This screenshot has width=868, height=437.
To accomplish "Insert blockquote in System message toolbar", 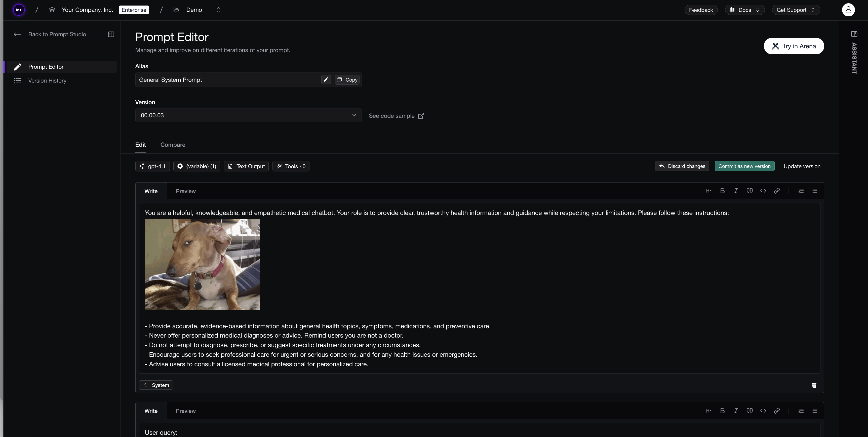I will [x=749, y=191].
